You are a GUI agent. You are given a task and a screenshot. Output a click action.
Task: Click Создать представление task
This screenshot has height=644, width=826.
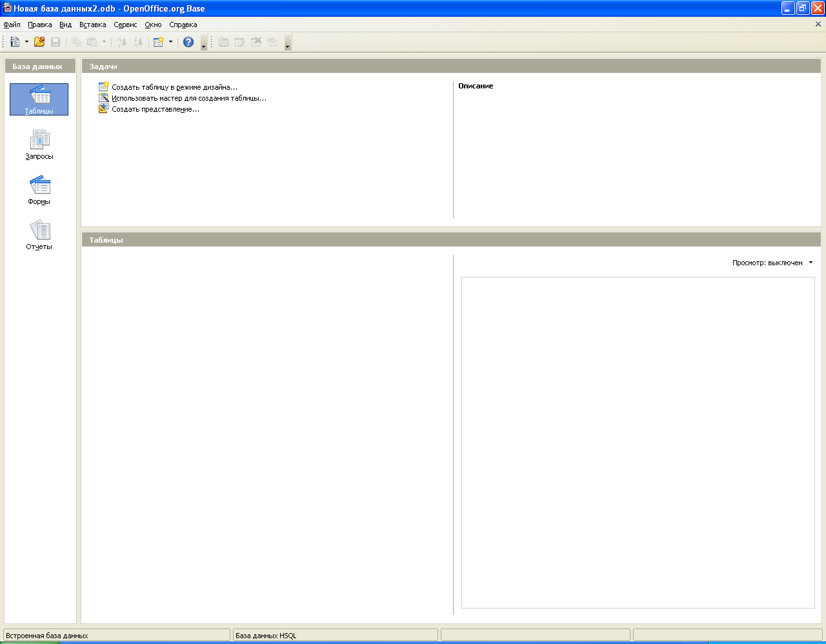coord(156,109)
